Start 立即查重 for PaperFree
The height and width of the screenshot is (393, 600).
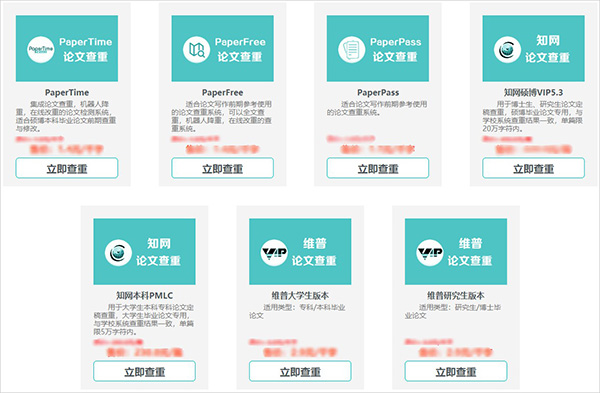pyautogui.click(x=222, y=168)
